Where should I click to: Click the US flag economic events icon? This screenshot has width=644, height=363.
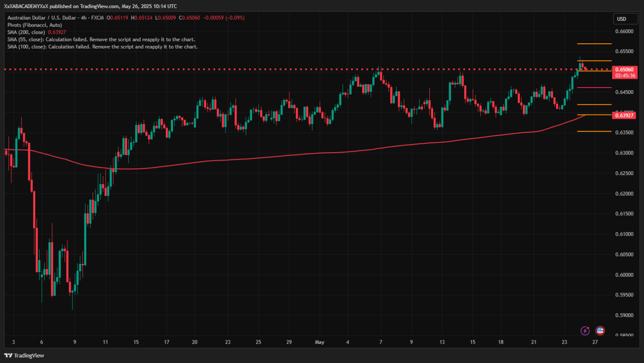[600, 330]
